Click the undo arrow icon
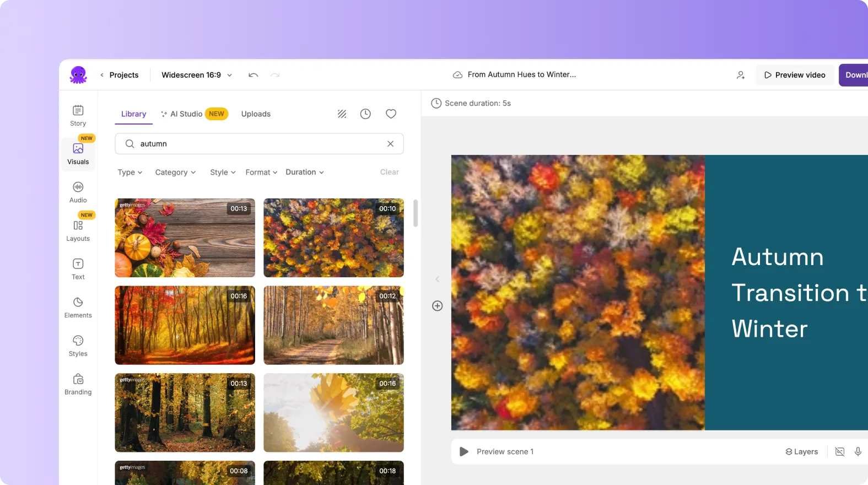This screenshot has width=868, height=485. tap(253, 75)
